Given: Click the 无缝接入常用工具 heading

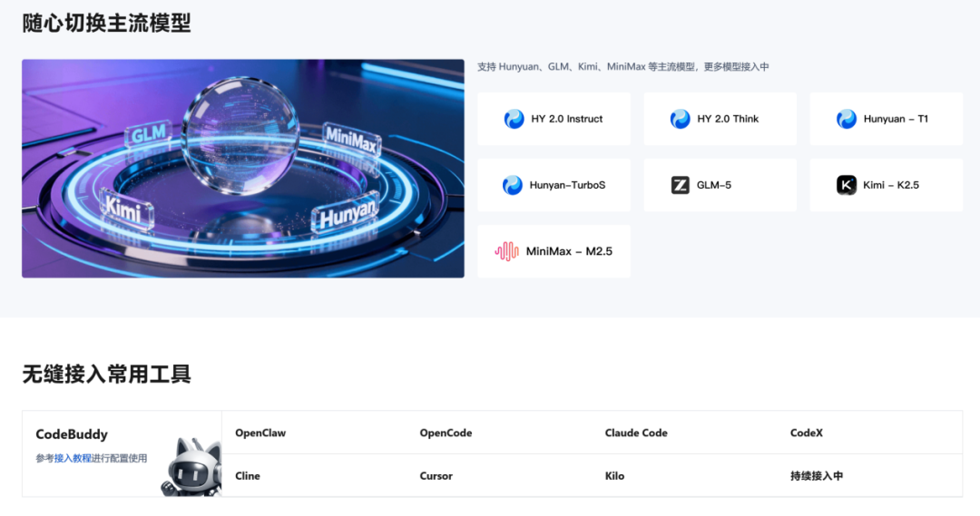Looking at the screenshot, I should [106, 375].
